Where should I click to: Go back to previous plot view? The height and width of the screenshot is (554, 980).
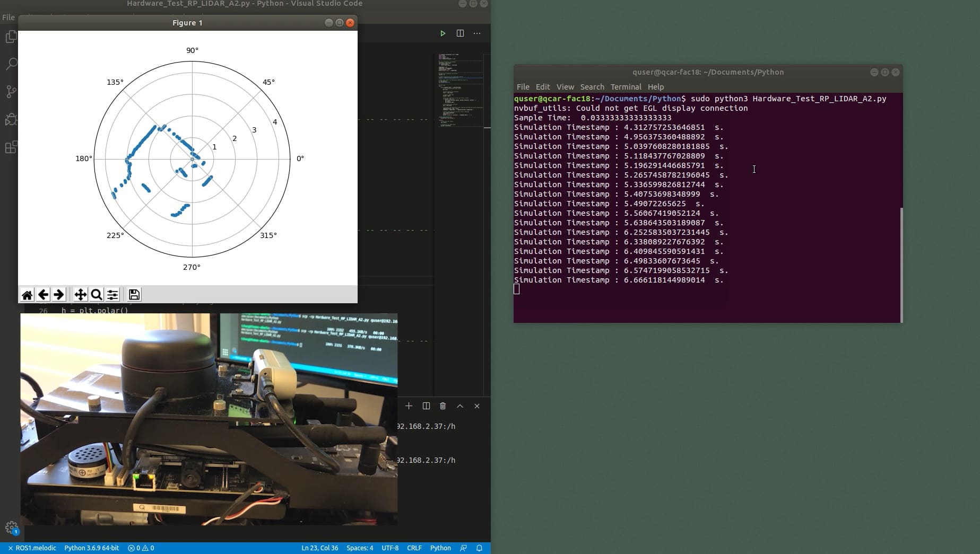[43, 295]
